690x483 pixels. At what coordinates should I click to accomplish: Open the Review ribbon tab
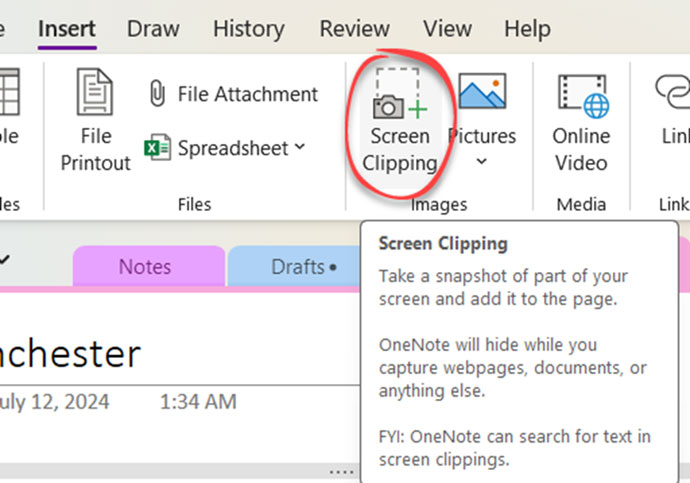pos(354,29)
